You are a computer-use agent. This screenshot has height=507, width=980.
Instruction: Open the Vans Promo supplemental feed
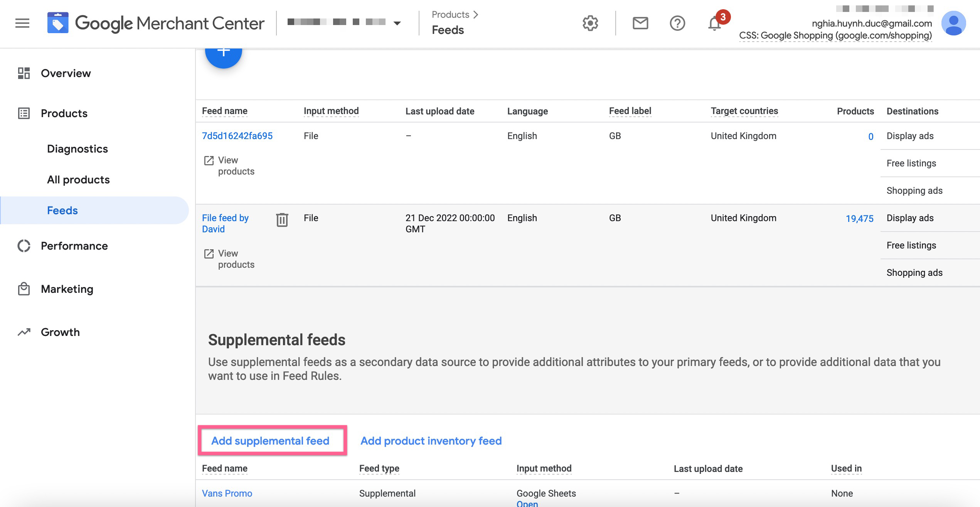point(227,494)
